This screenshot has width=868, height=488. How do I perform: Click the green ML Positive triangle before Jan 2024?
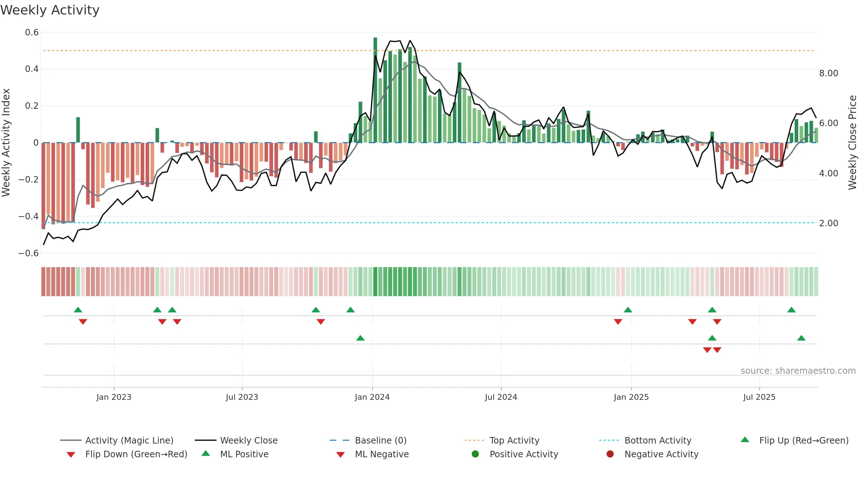coord(360,338)
